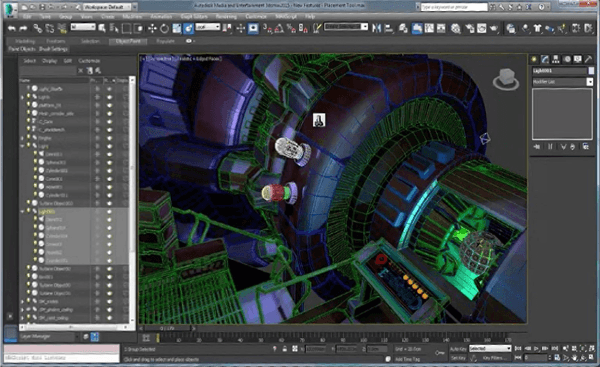Open the Paint Objects panel label
The image size is (600, 367).
[x=22, y=49]
